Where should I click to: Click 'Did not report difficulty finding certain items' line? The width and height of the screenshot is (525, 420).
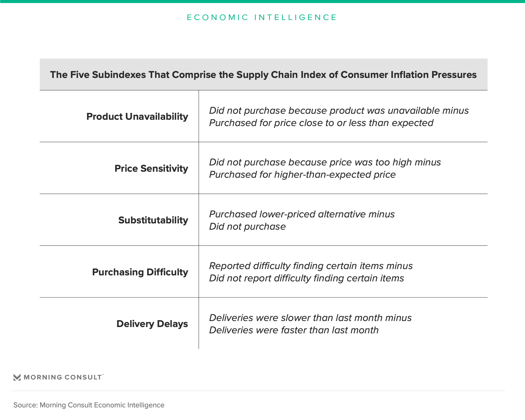(306, 278)
